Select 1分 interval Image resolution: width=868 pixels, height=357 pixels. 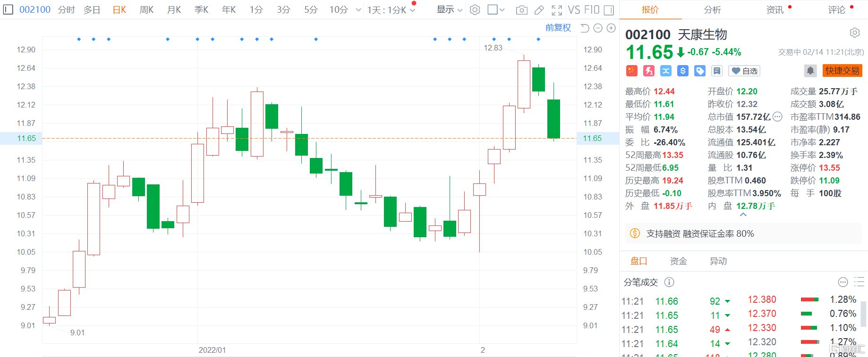tap(256, 9)
